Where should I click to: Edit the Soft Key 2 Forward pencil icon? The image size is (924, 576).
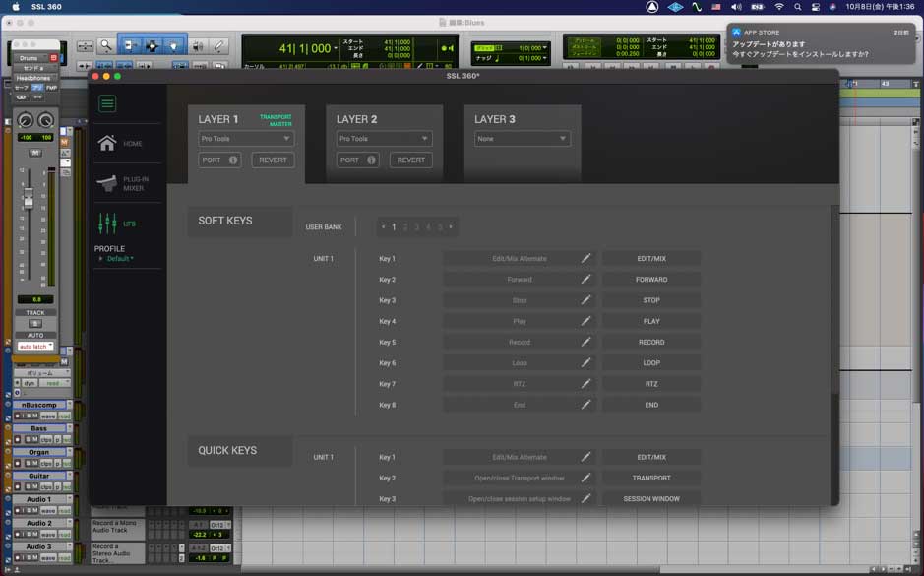pyautogui.click(x=585, y=280)
